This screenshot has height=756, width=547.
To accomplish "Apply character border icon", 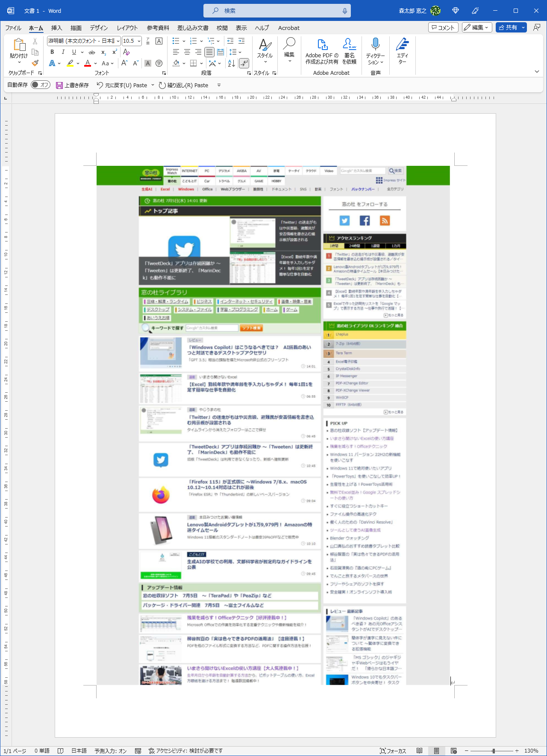I will (159, 41).
